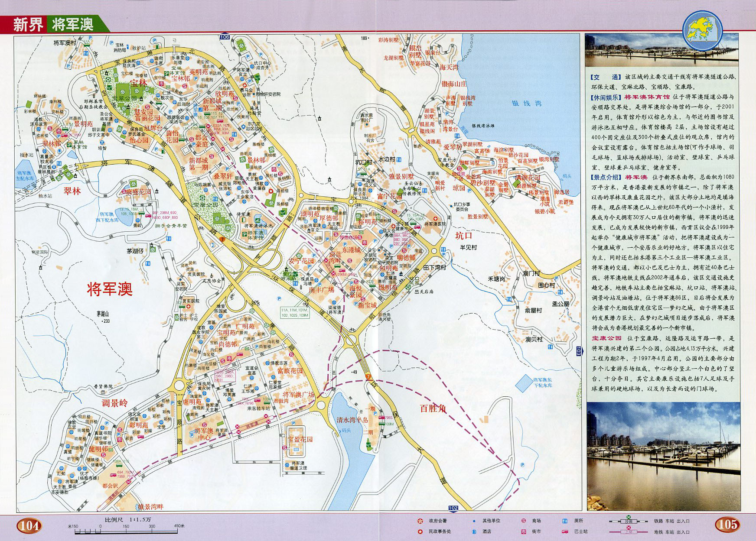Screen dimensions: 756x541
Task: Click the red bus station legend icon
Action: pyautogui.click(x=565, y=531)
